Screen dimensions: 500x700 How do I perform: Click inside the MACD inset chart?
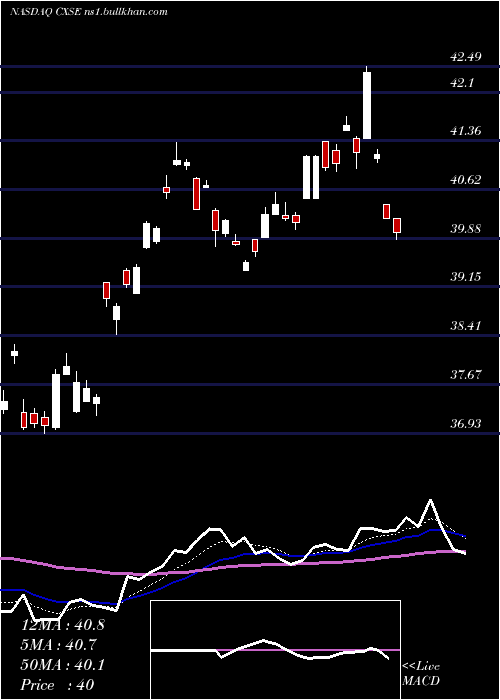point(275,650)
